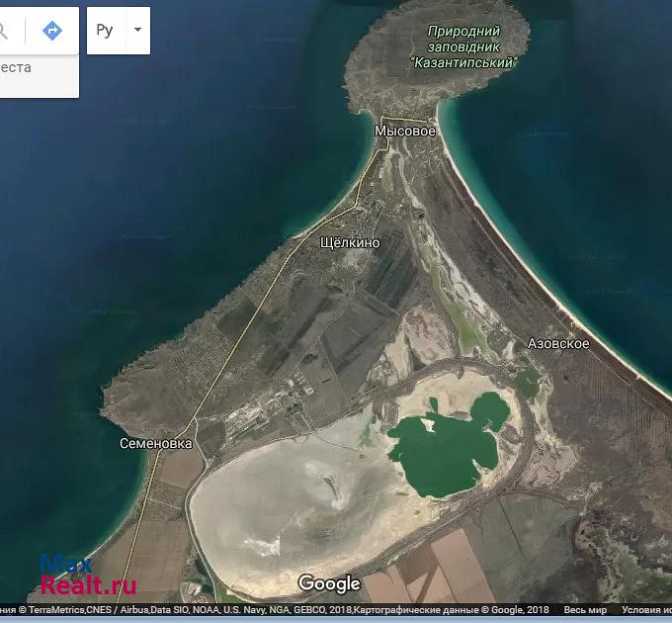Click the Мысовое place label
This screenshot has width=672, height=623.
405,131
